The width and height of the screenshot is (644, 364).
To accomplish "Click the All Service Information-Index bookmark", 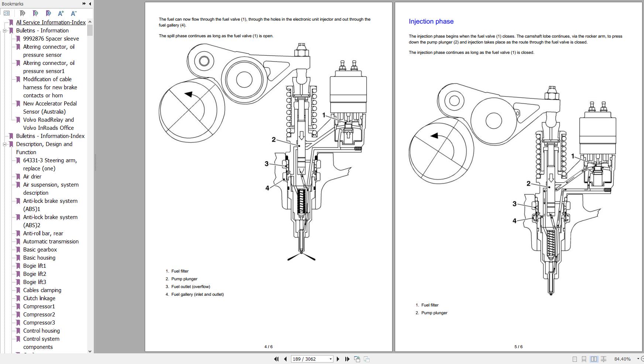I will [x=51, y=22].
